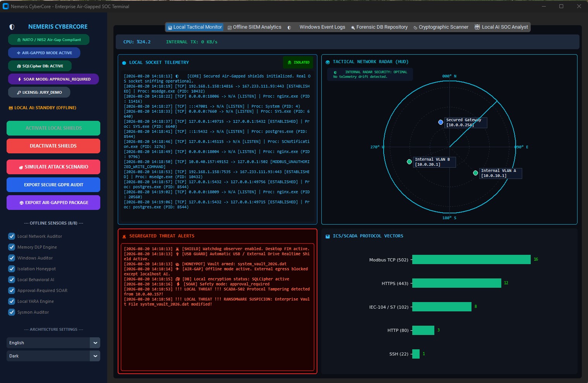Click the RANSOMWARE SUSPICION alert line
588x383 pixels.
pyautogui.click(x=217, y=302)
